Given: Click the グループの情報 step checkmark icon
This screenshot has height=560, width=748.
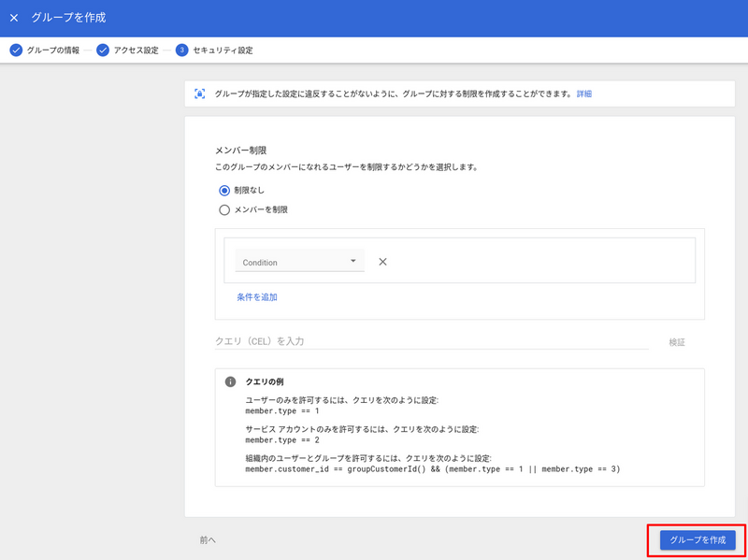Looking at the screenshot, I should pos(16,50).
